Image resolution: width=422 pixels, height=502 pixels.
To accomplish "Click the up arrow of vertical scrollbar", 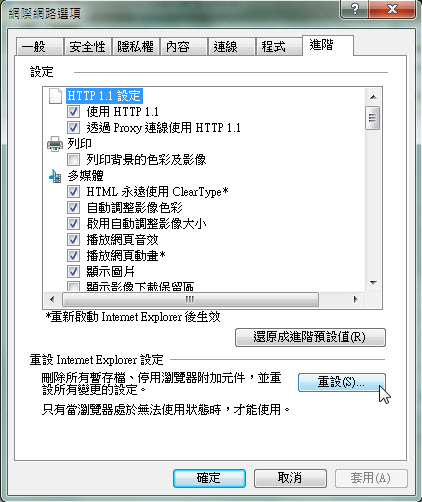I will click(373, 97).
